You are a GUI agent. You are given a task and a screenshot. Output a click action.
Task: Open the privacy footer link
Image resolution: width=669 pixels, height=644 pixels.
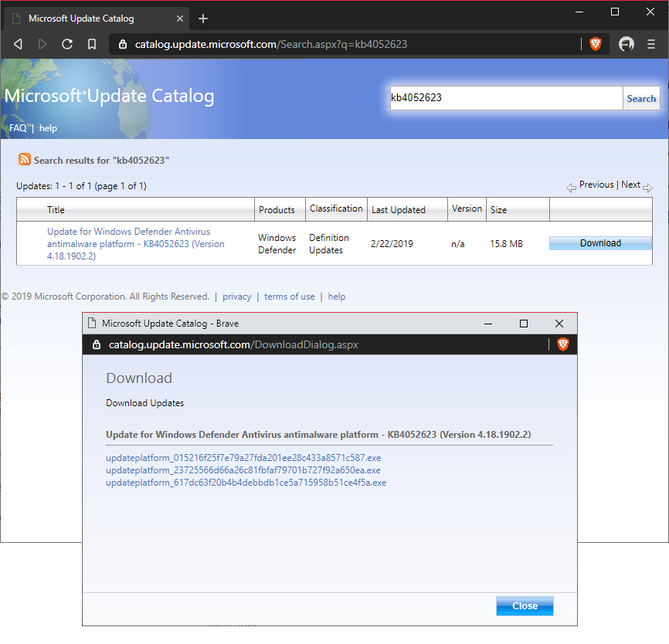(x=237, y=297)
